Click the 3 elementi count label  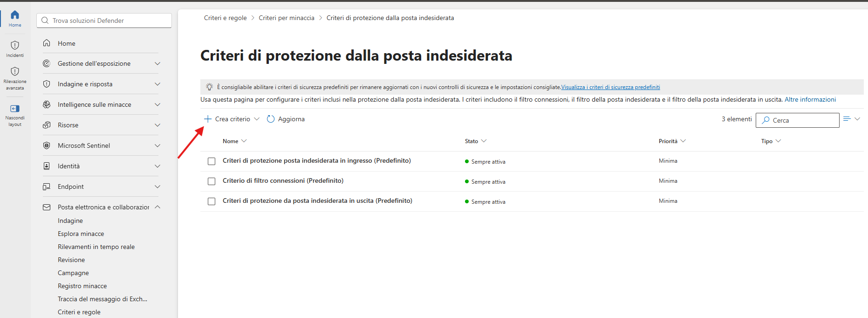pos(737,119)
